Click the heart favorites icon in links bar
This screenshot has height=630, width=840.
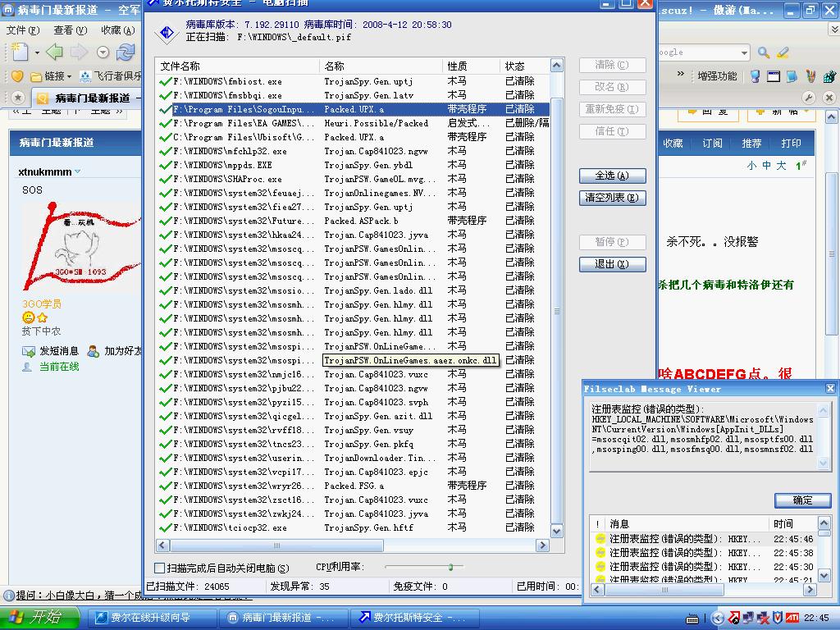(16, 76)
